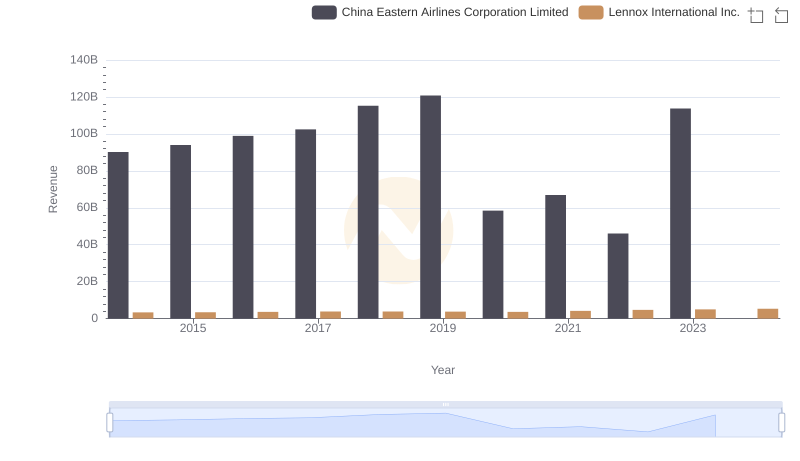
Task: Click the 2019 Lennox International bar
Action: pos(456,315)
